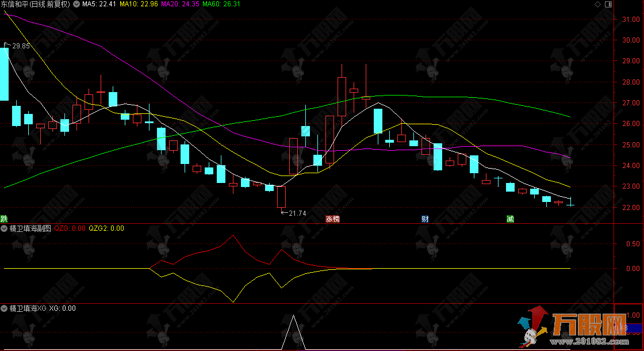Screen dimensions: 644x351
Task: Click the 29.85 high price flag
Action: pos(20,46)
